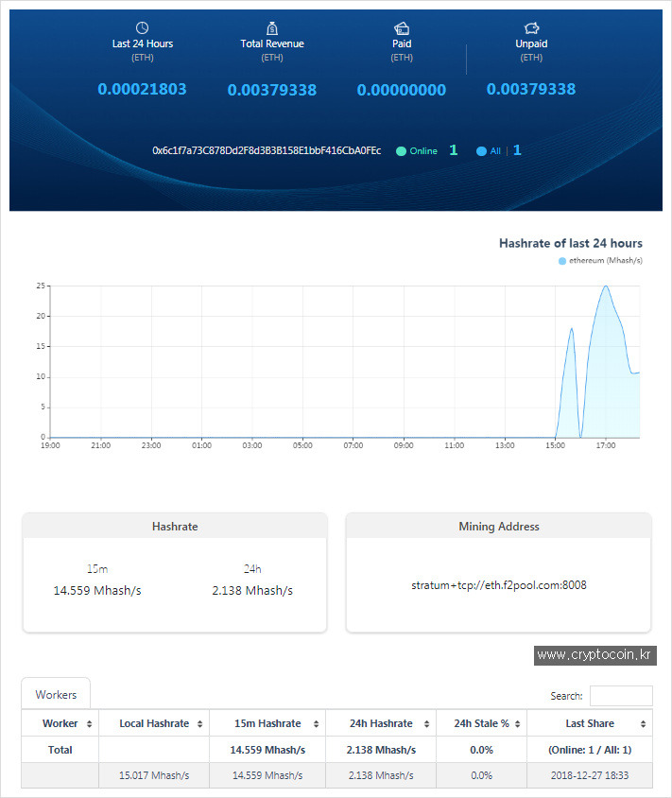
Task: Click the Total row 24h value 2.138 Mhash/s
Action: click(381, 750)
